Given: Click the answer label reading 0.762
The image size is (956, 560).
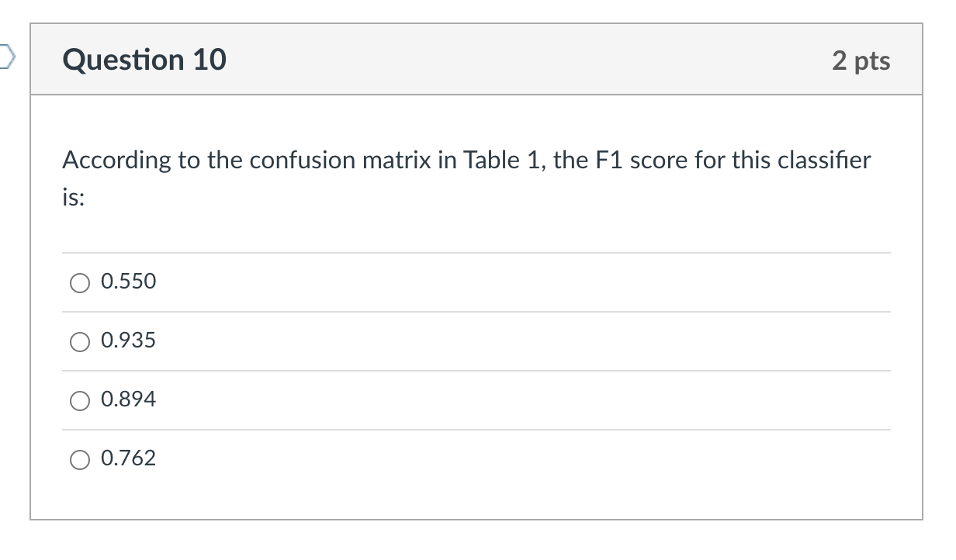Looking at the screenshot, I should click(x=129, y=458).
